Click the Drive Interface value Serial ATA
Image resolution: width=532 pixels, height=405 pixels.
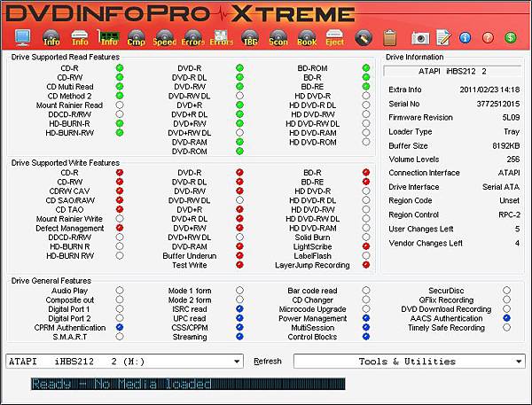click(501, 187)
